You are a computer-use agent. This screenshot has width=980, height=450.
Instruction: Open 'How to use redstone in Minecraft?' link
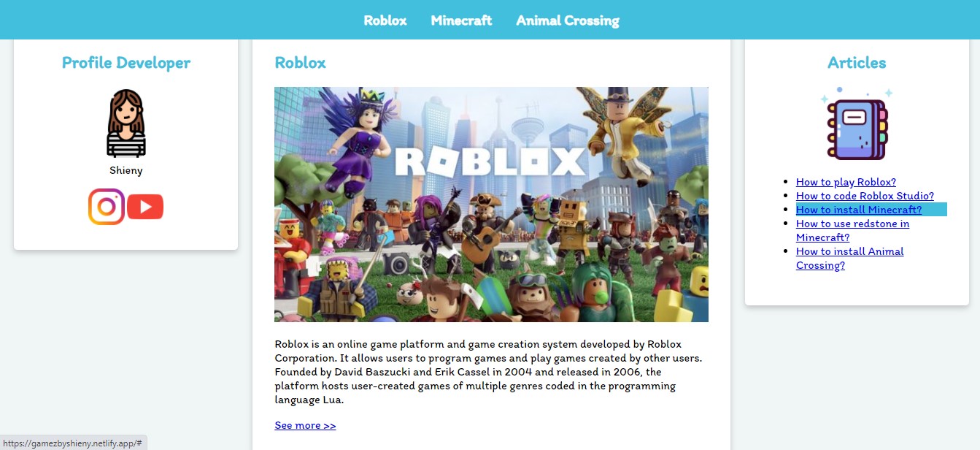point(852,230)
